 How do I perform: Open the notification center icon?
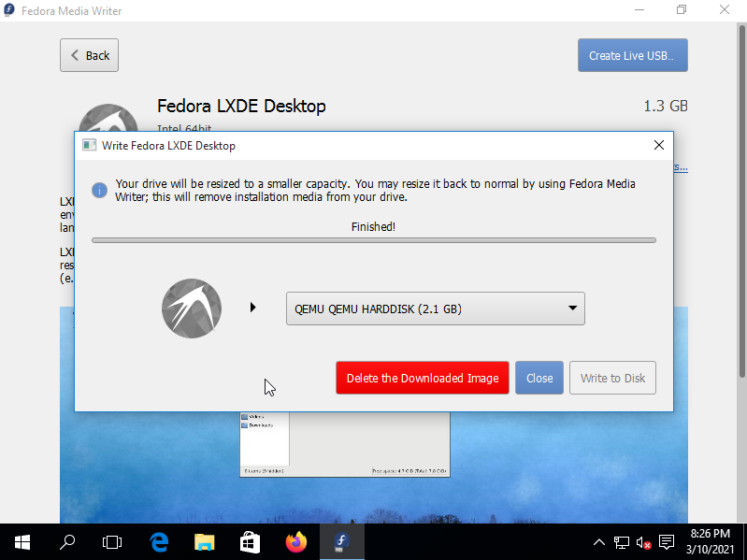click(667, 542)
